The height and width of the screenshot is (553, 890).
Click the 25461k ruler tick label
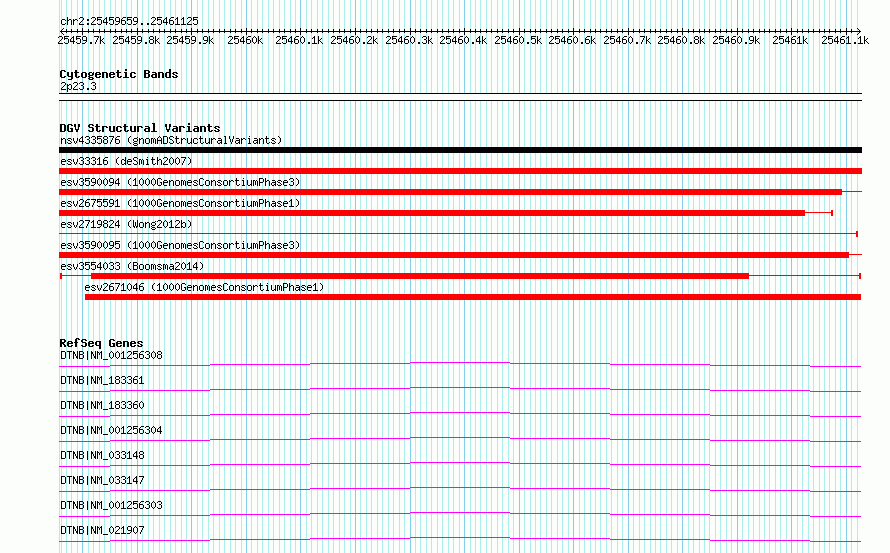pyautogui.click(x=790, y=40)
